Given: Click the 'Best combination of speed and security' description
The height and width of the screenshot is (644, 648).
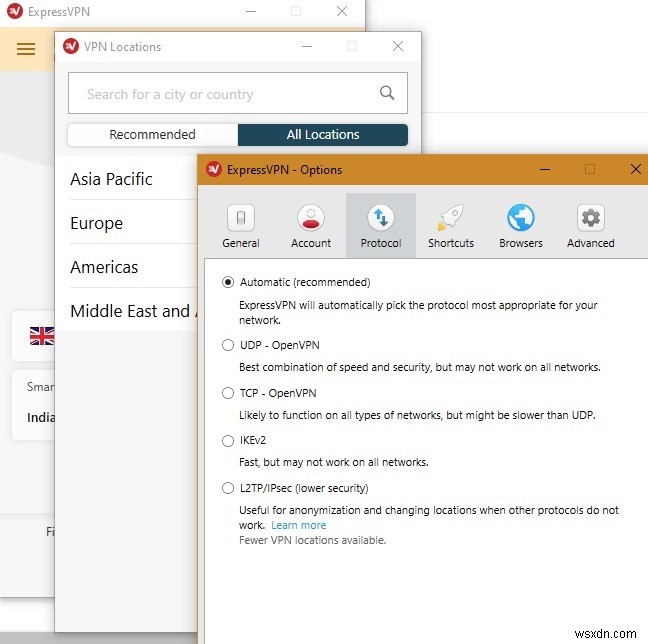Looking at the screenshot, I should click(x=419, y=367).
